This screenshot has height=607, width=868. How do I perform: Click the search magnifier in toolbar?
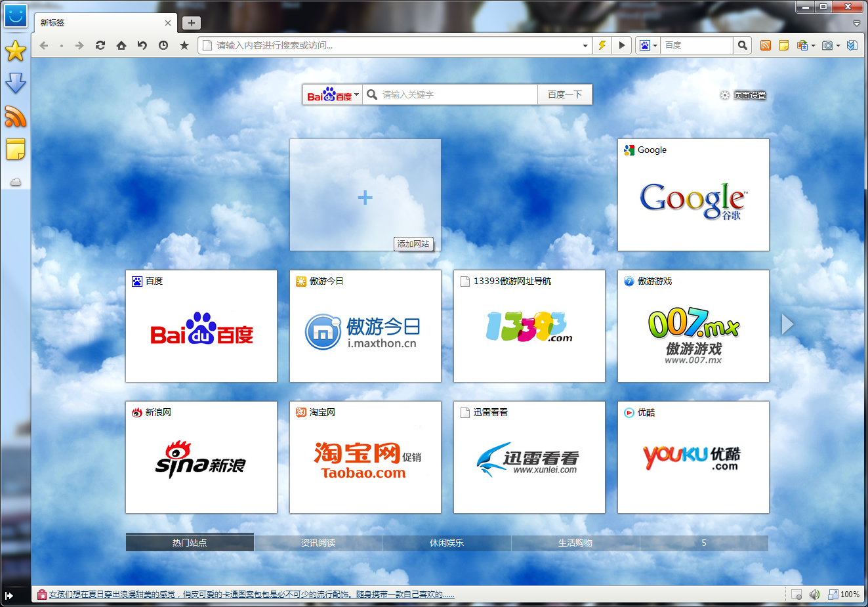[742, 45]
